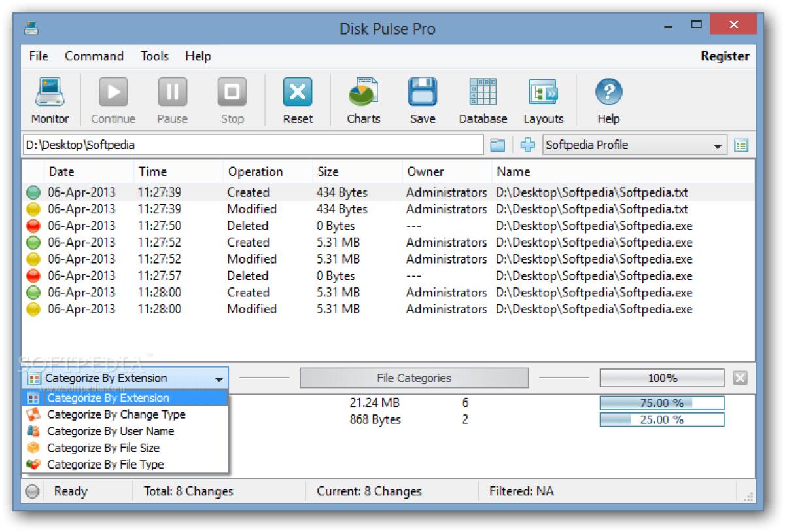
Task: Resume monitoring with Continue
Action: pyautogui.click(x=112, y=98)
